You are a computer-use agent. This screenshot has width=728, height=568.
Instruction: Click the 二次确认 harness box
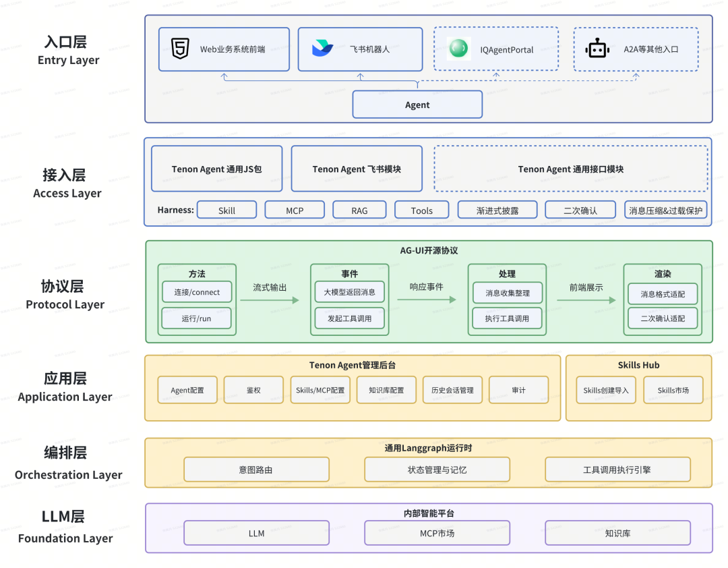(580, 210)
